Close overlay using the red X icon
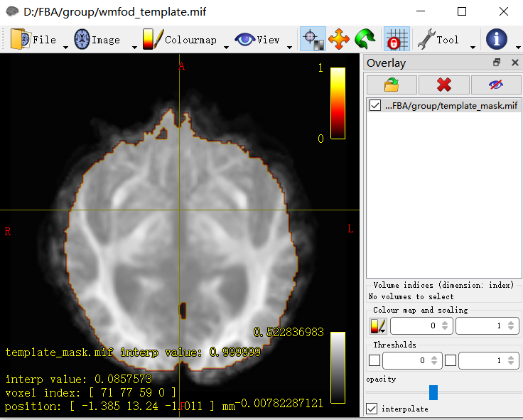The width and height of the screenshot is (523, 420). click(444, 85)
